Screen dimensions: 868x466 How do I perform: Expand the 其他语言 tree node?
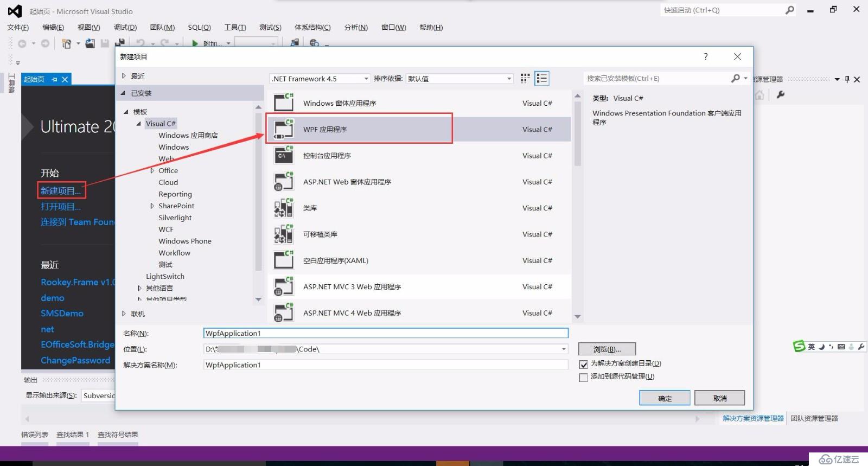pos(139,288)
